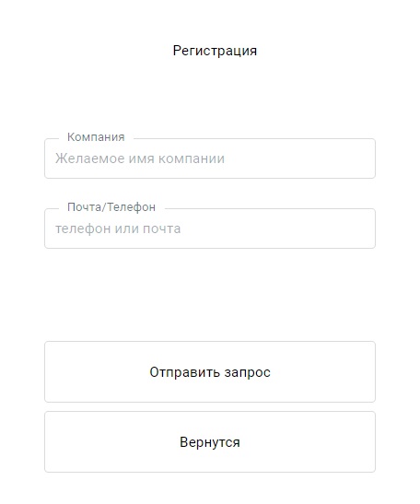Send the request via Отправить запрос
The width and height of the screenshot is (420, 504).
210,372
